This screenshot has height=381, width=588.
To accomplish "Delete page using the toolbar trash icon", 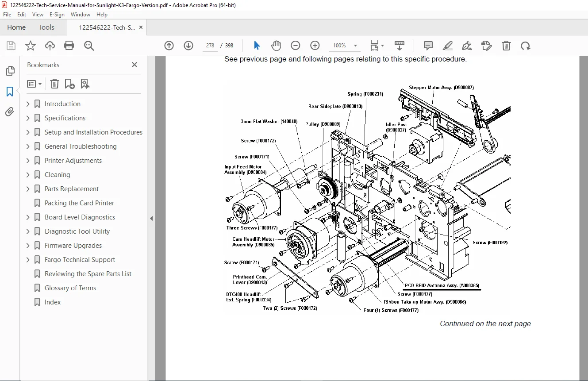I will pyautogui.click(x=506, y=46).
